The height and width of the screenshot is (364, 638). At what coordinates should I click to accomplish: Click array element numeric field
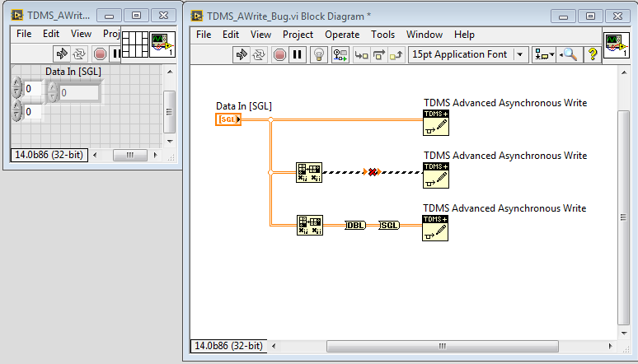click(79, 93)
